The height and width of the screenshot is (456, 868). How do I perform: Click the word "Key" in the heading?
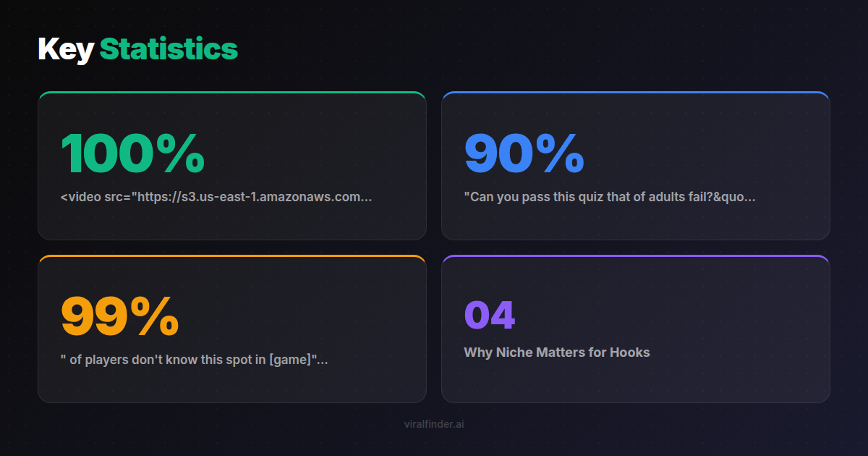tap(65, 49)
